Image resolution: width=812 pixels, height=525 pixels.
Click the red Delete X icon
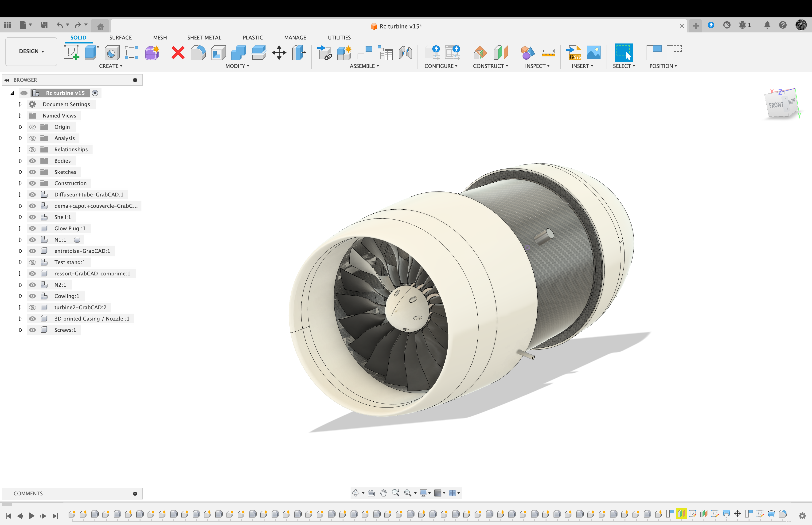pos(178,53)
